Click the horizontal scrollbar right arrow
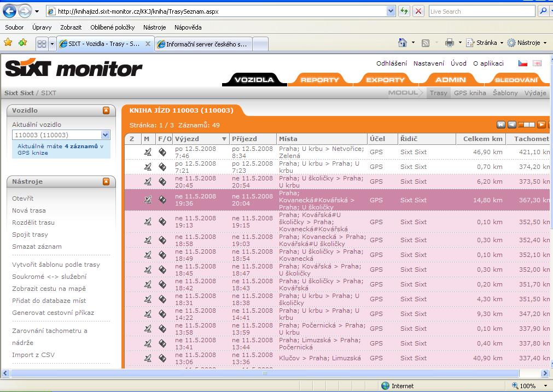Image resolution: width=553 pixels, height=392 pixels. point(545,373)
